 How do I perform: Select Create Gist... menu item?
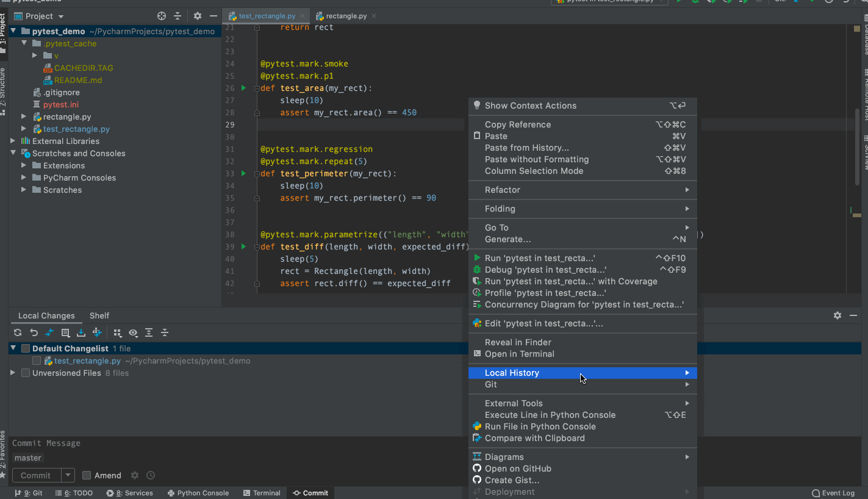(x=583, y=480)
